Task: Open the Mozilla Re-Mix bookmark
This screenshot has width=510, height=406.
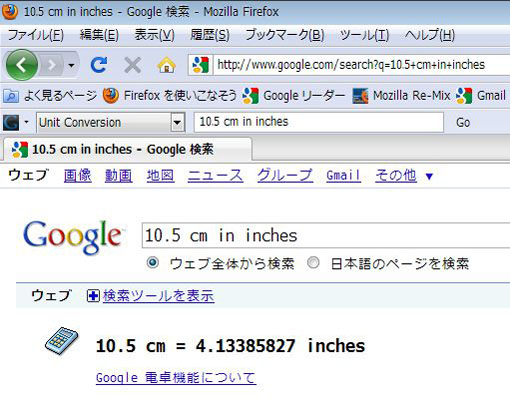Action: [402, 96]
